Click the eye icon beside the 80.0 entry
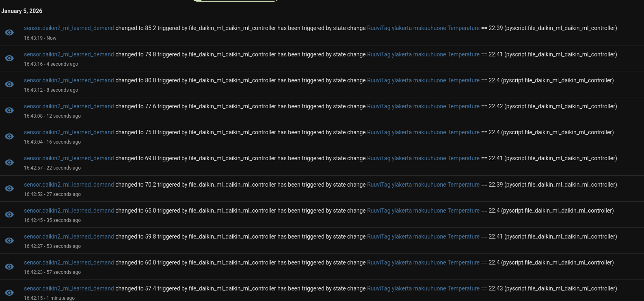 point(9,84)
